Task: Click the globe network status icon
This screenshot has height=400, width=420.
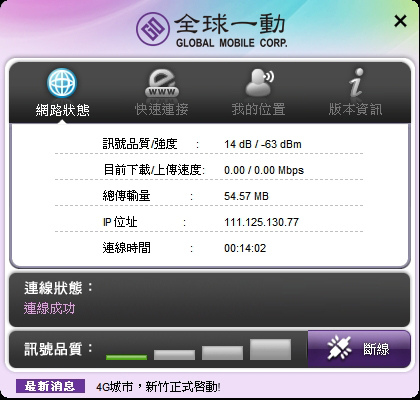Action: [x=62, y=83]
